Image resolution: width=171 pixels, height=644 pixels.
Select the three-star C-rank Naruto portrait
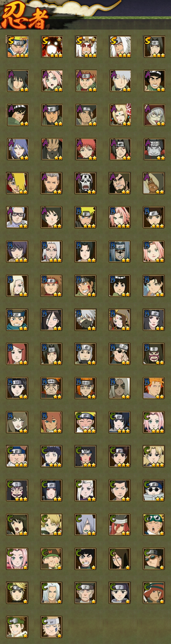point(85,422)
